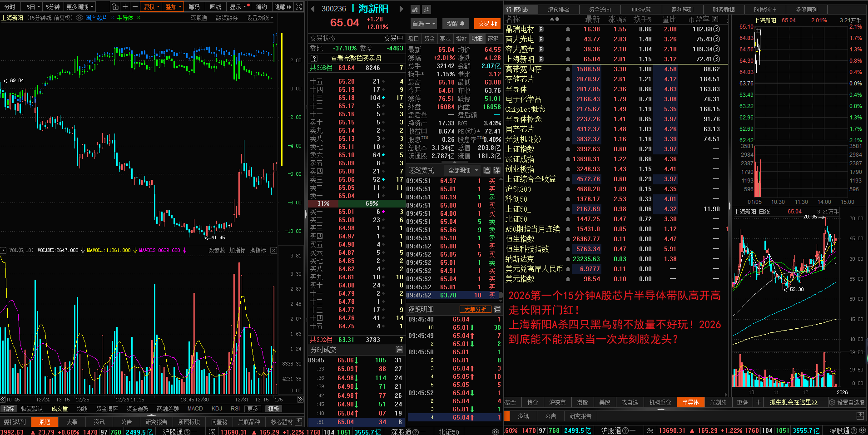This screenshot has height=435, width=868.
Task: Open help question mark beside 查看完整档买卖盘
Action: click(314, 58)
